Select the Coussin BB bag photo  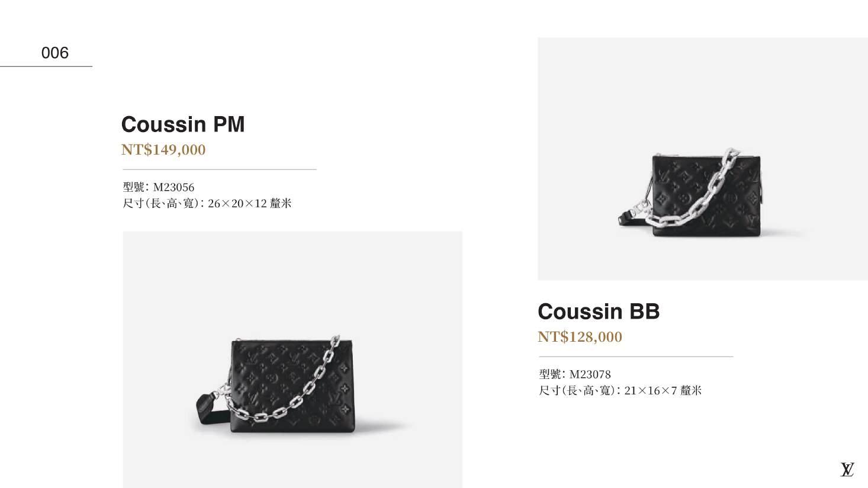(x=703, y=159)
